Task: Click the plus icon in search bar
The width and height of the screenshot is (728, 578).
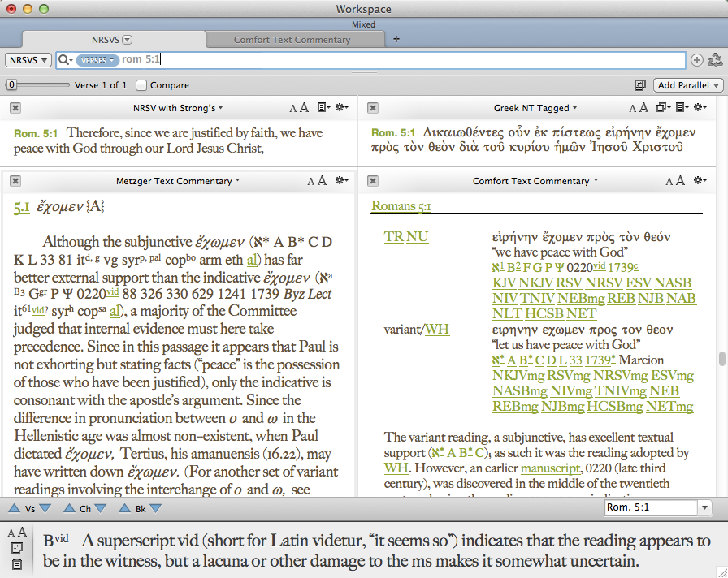Action: tap(696, 60)
